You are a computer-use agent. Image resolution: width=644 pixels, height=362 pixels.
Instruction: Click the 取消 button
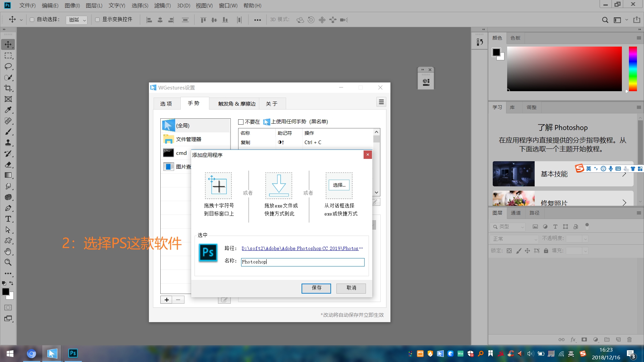tap(351, 288)
